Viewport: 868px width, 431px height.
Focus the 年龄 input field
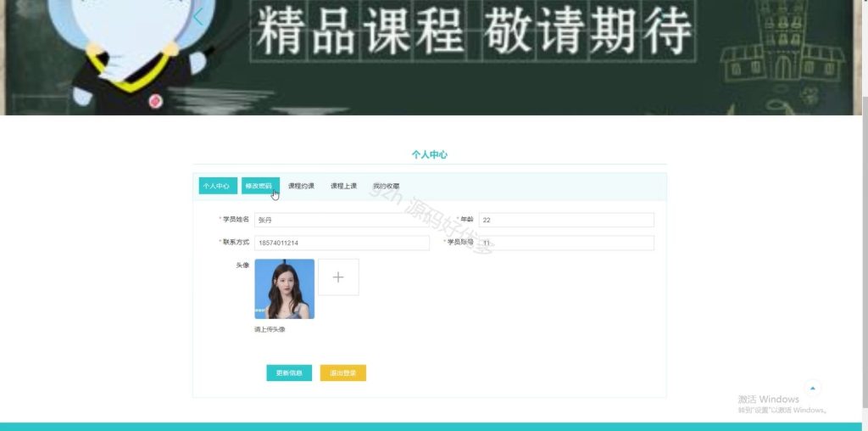566,220
